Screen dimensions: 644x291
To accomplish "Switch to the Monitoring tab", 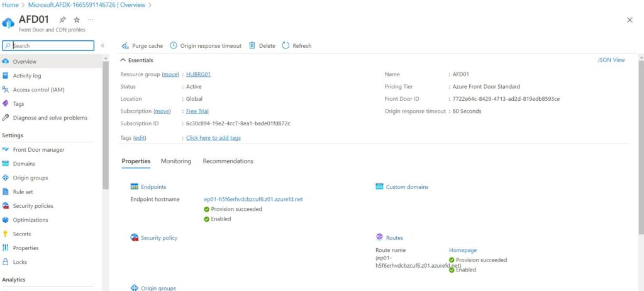I will (176, 161).
